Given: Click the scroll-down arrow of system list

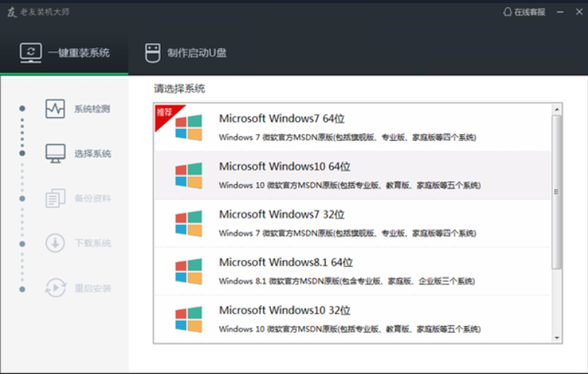Looking at the screenshot, I should tap(557, 338).
